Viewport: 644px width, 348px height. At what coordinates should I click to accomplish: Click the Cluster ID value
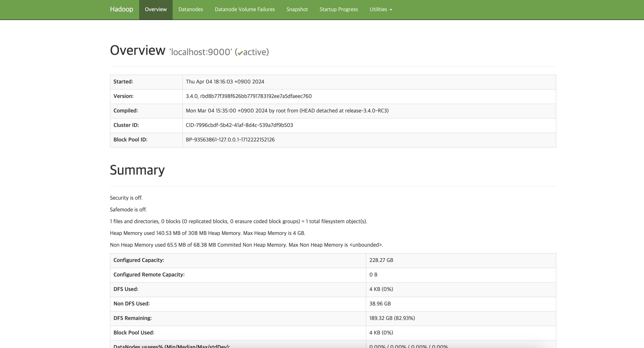coord(239,125)
